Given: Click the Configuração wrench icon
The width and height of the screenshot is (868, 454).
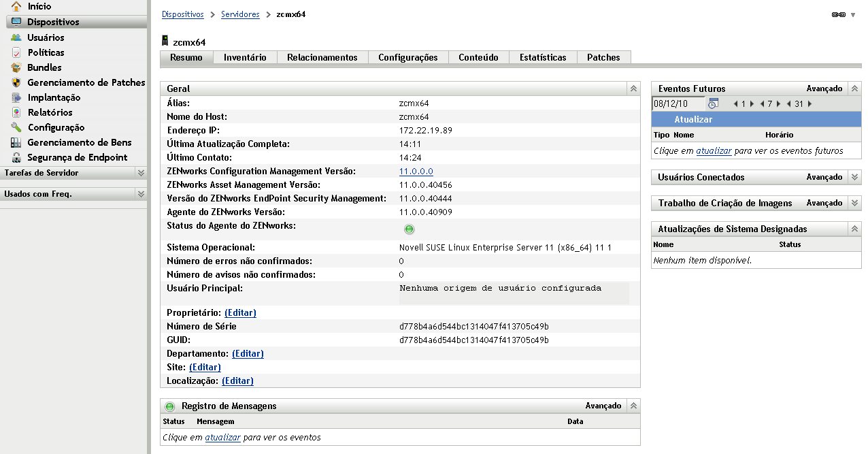Looking at the screenshot, I should [16, 127].
